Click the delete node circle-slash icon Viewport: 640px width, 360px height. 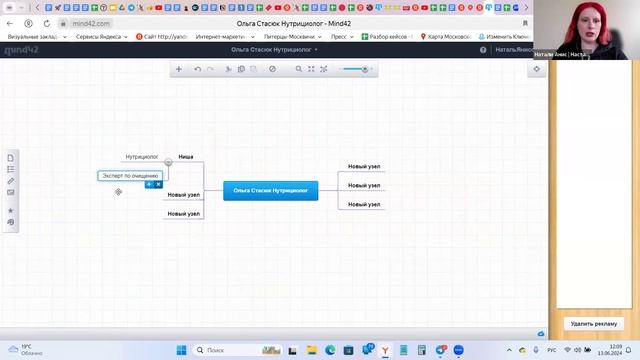coord(272,69)
